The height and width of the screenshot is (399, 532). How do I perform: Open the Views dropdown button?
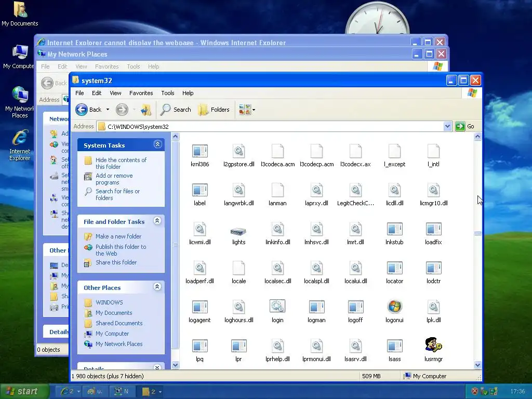(x=247, y=110)
